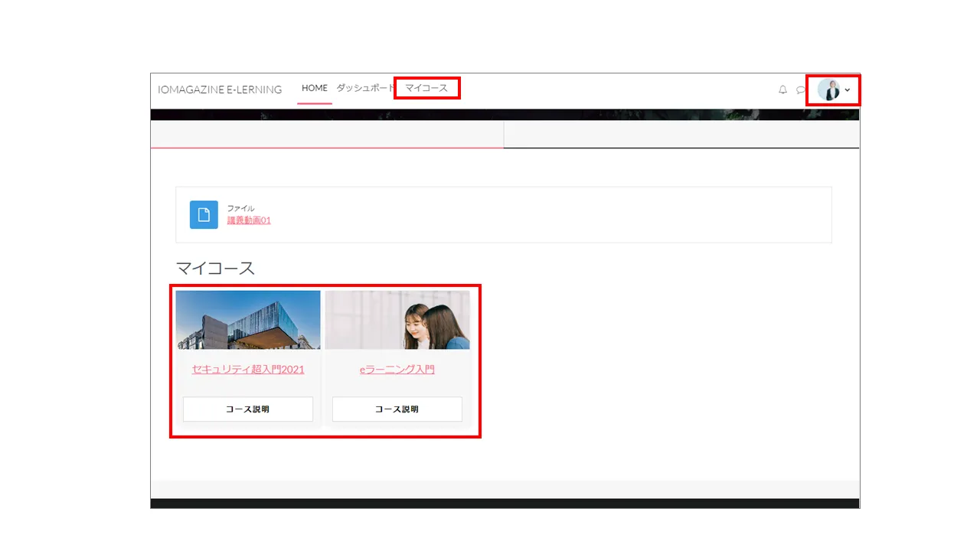
Task: Open the messages speech bubble icon
Action: point(800,90)
